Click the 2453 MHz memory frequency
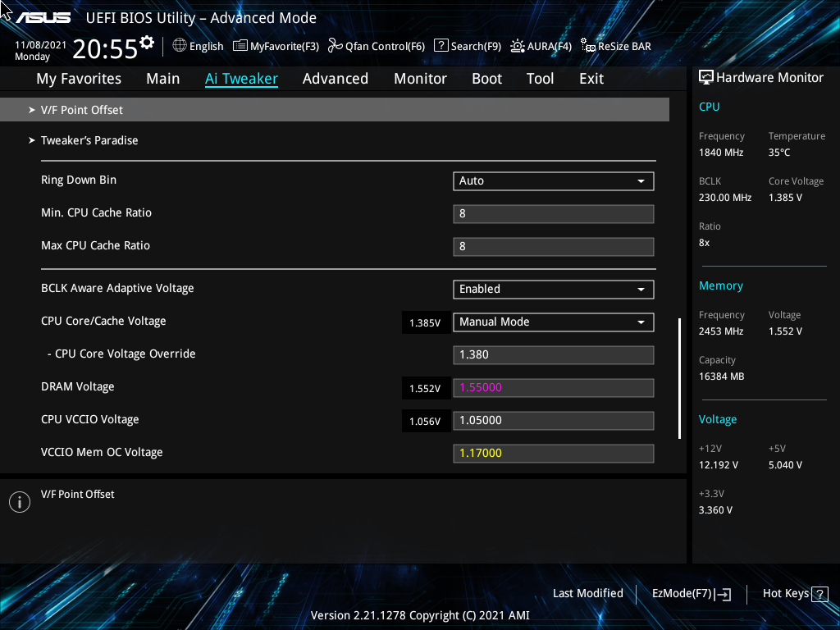This screenshot has width=840, height=630. coord(721,331)
